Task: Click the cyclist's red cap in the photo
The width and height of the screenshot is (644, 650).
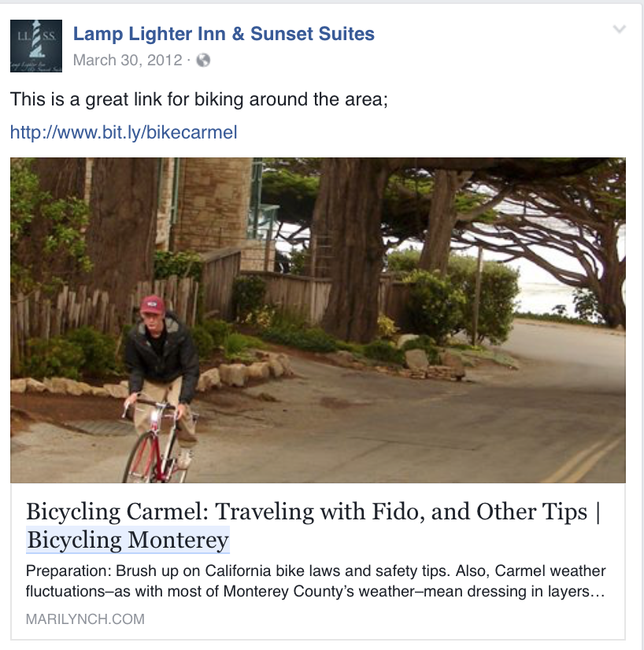Action: click(152, 305)
